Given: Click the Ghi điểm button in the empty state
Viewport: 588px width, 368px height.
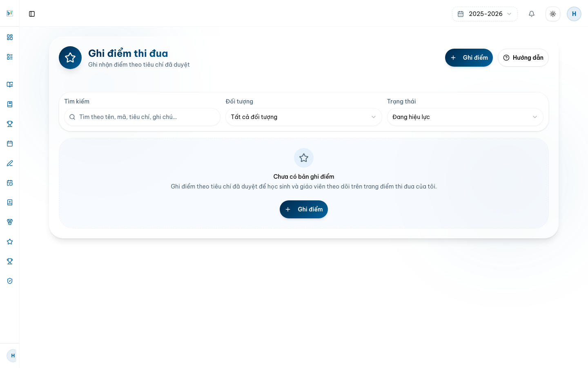Looking at the screenshot, I should click(x=304, y=209).
